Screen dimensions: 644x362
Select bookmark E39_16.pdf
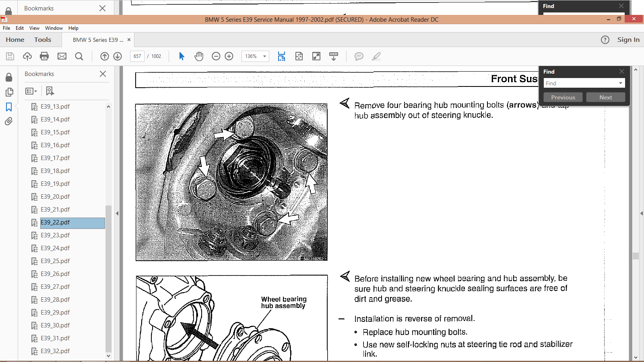(x=55, y=145)
